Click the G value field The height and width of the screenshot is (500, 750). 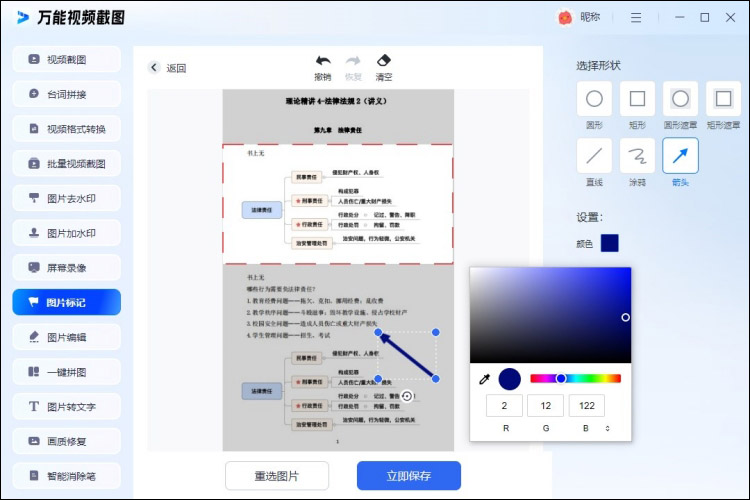(x=545, y=406)
